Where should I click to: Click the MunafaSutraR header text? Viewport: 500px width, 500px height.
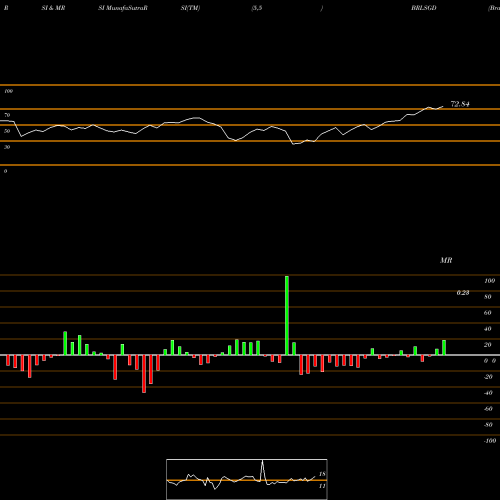tap(127, 8)
